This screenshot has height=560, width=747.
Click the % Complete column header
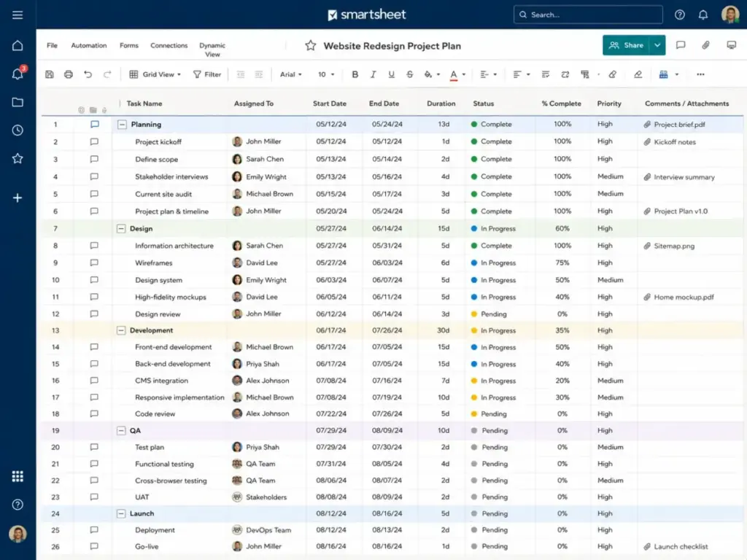pos(561,104)
